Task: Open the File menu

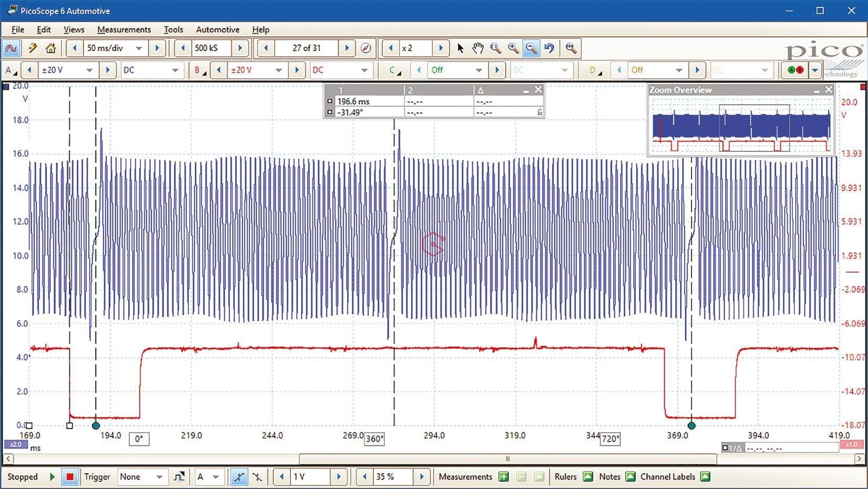Action: pos(17,30)
